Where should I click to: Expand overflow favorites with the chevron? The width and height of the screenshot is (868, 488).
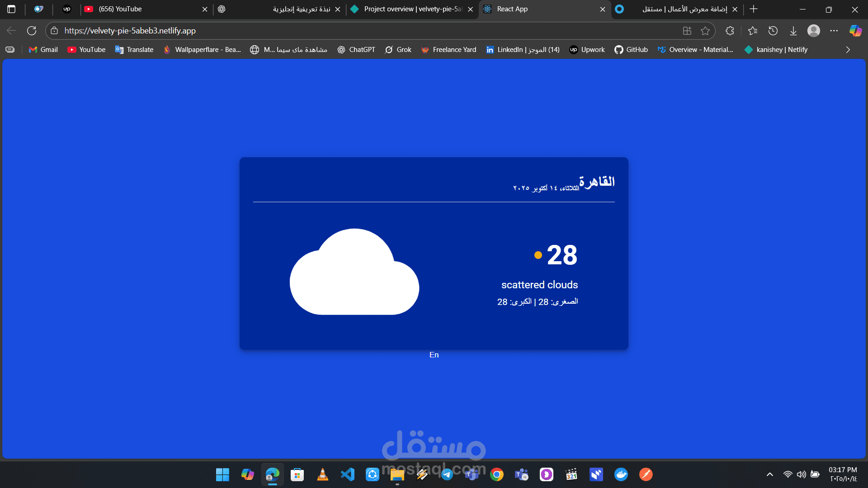click(848, 50)
